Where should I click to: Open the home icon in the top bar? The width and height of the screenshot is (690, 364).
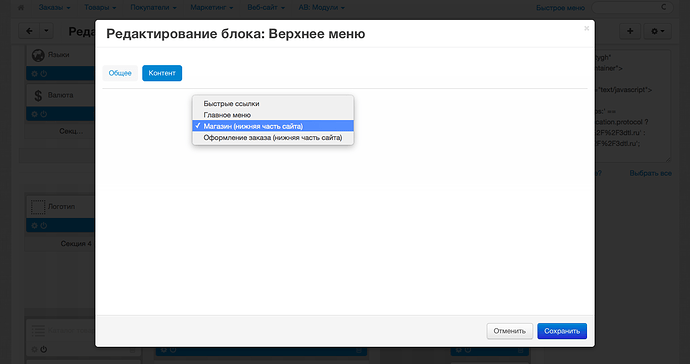pos(21,7)
